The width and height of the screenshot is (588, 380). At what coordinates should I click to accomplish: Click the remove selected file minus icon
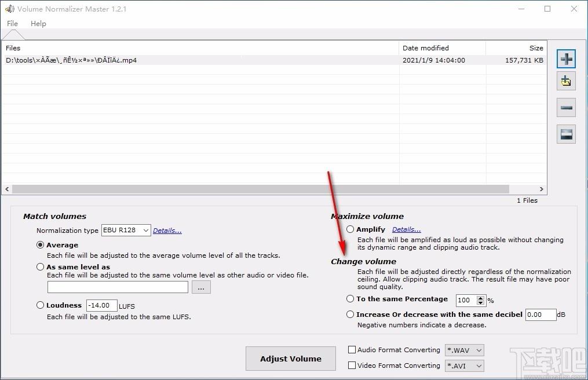tap(566, 108)
